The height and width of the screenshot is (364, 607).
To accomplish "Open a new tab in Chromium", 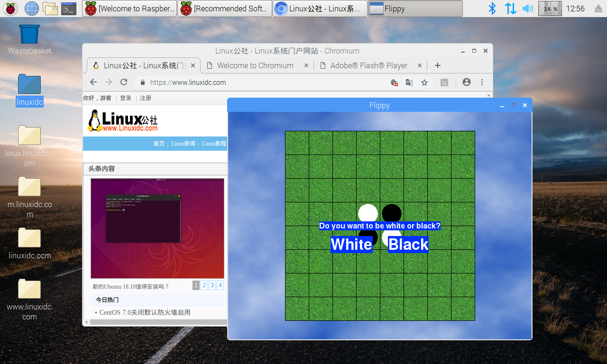I will pyautogui.click(x=438, y=65).
